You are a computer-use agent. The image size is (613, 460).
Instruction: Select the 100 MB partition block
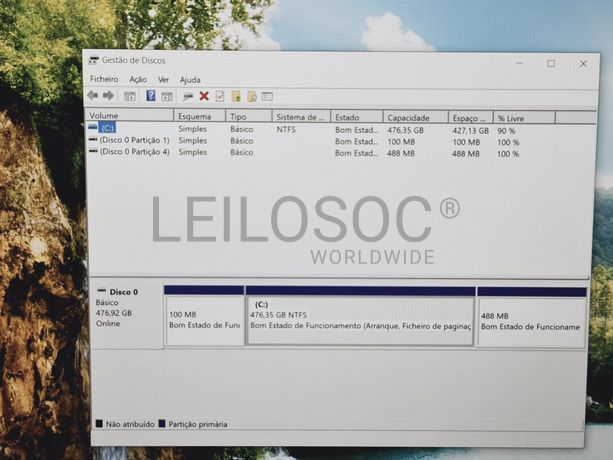pyautogui.click(x=204, y=320)
